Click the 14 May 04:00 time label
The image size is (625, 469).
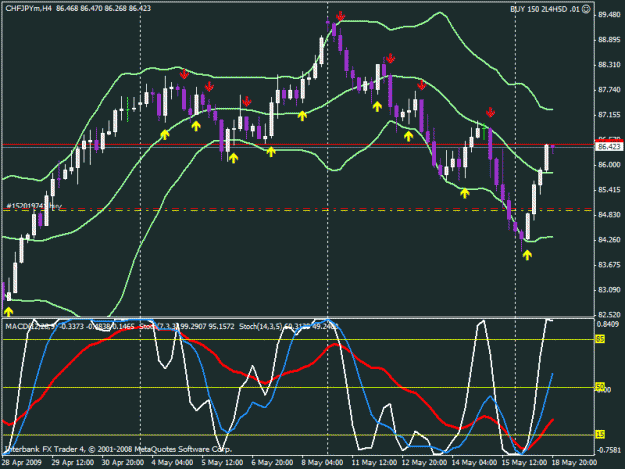(474, 463)
